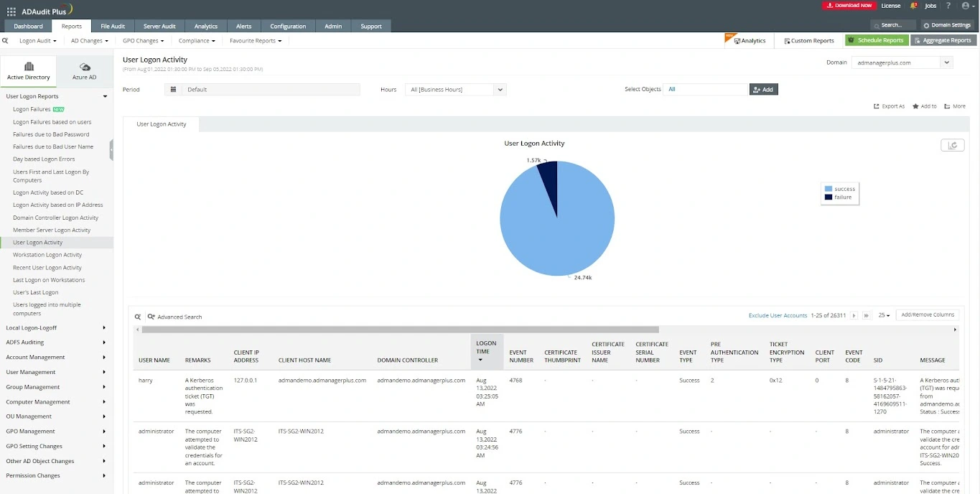This screenshot has height=494, width=980.
Task: Open the app launcher grid icon
Action: pos(11,11)
